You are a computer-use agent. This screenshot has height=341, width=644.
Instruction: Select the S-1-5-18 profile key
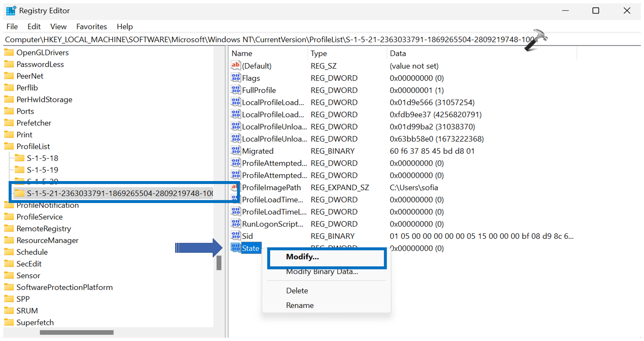click(42, 158)
